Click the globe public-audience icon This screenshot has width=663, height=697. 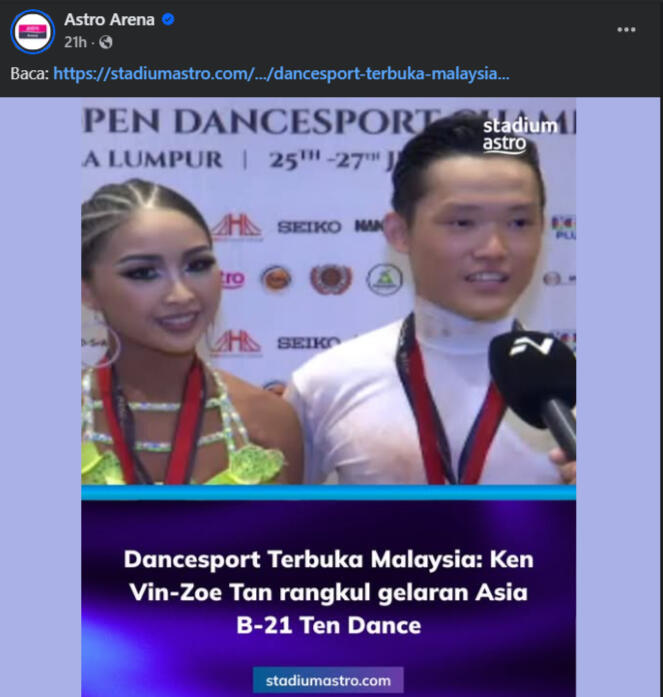click(x=106, y=42)
